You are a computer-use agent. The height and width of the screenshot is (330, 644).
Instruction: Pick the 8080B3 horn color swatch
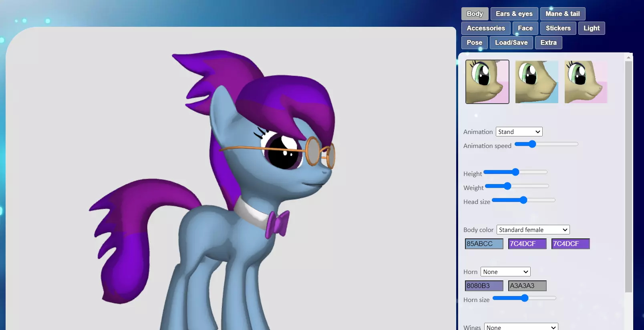[x=484, y=286]
